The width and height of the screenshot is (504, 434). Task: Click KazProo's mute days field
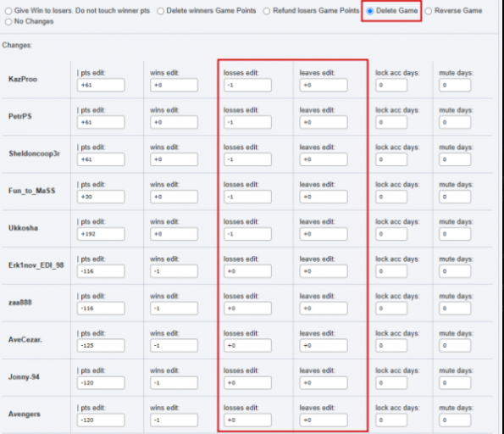click(x=455, y=86)
